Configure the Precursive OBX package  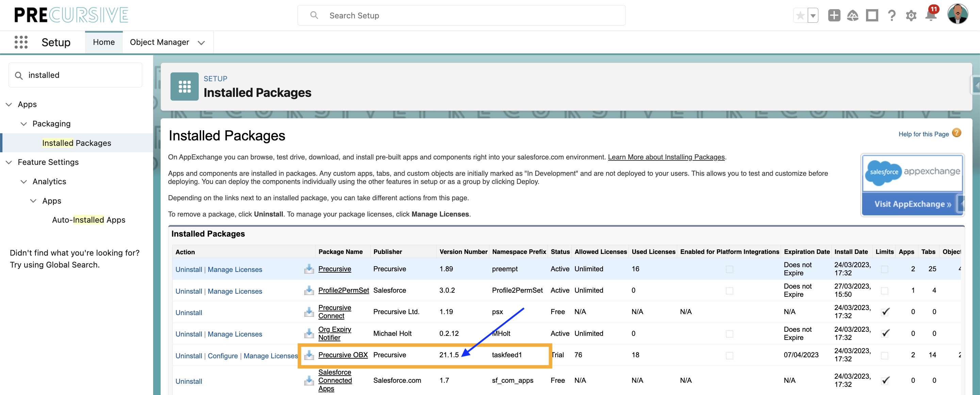click(223, 356)
